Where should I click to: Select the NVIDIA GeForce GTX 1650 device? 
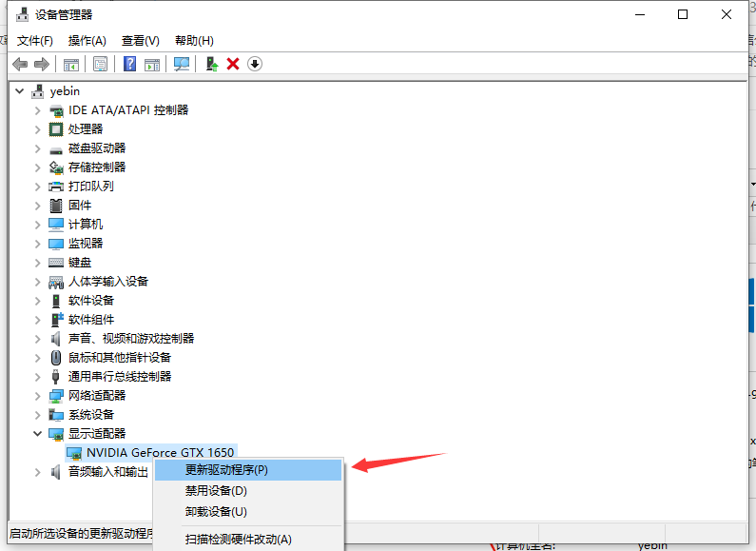[x=160, y=453]
